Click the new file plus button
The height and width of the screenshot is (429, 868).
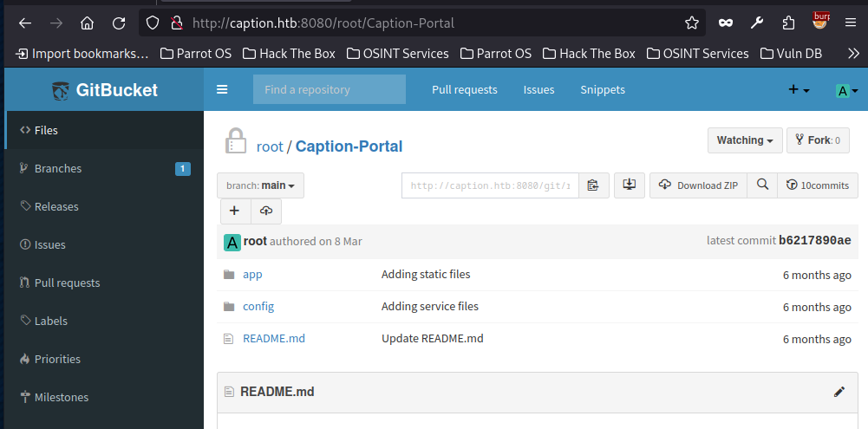pyautogui.click(x=235, y=211)
